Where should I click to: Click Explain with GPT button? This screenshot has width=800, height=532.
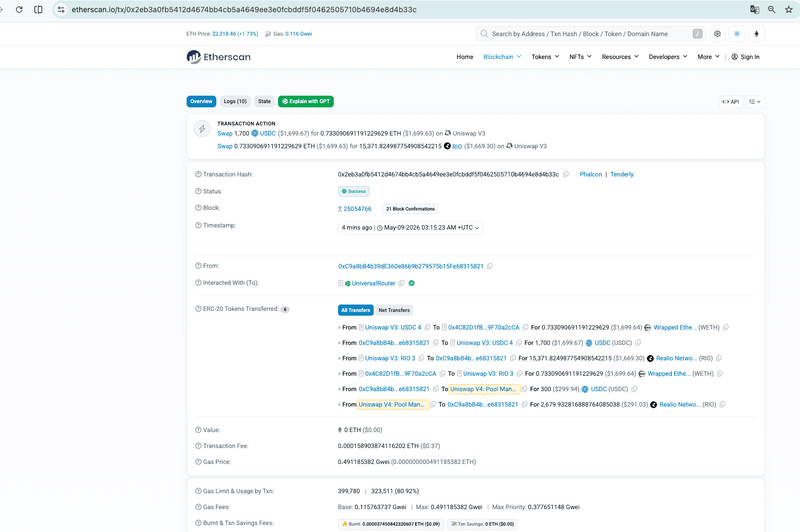click(x=306, y=102)
